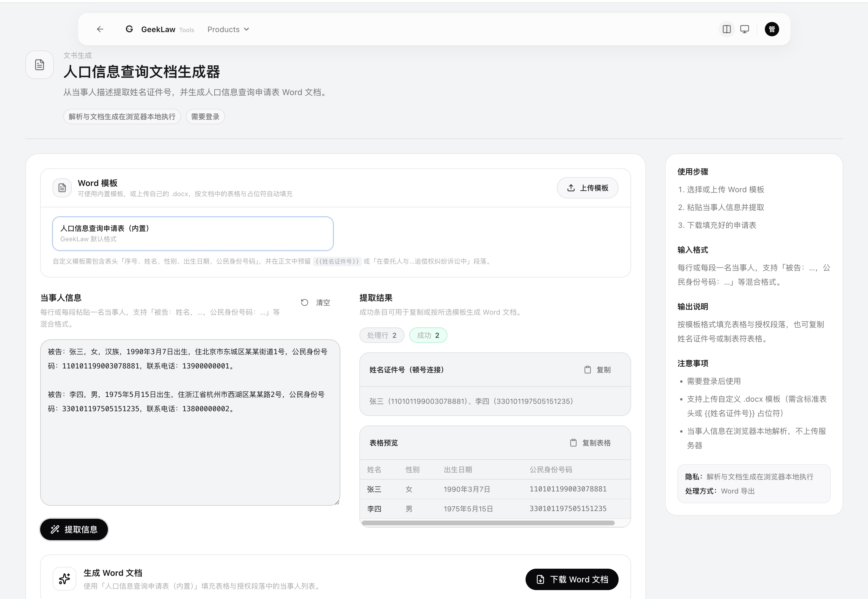Click the 张三 table cell

click(x=374, y=489)
